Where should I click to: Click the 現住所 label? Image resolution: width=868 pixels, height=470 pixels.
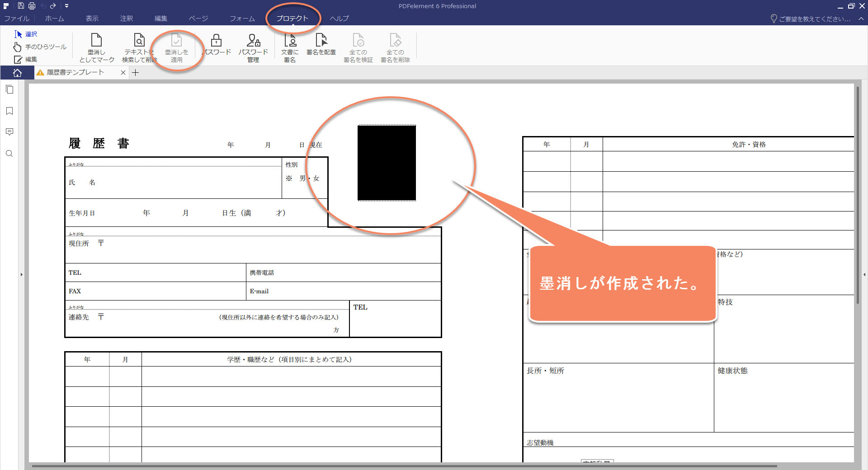79,244
